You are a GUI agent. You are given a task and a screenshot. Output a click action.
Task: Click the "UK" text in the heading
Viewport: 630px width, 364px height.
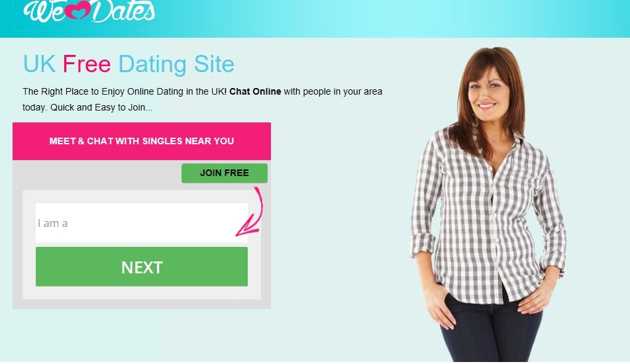[39, 64]
